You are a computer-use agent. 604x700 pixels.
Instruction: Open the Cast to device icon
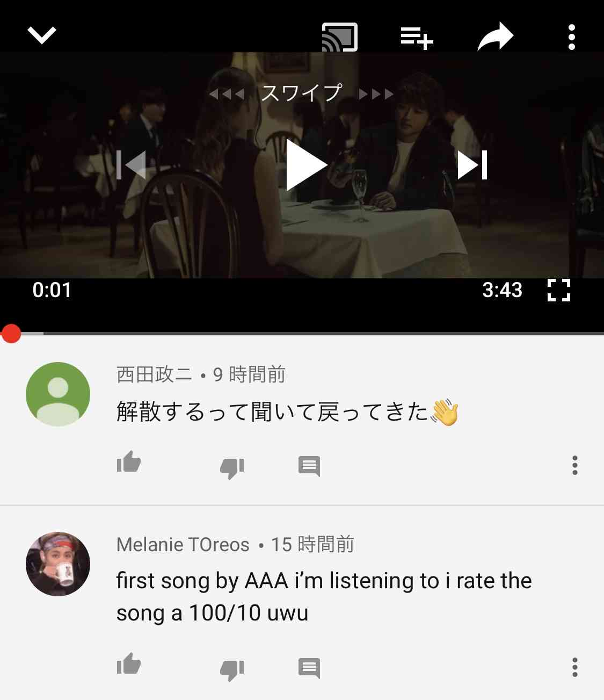click(339, 37)
